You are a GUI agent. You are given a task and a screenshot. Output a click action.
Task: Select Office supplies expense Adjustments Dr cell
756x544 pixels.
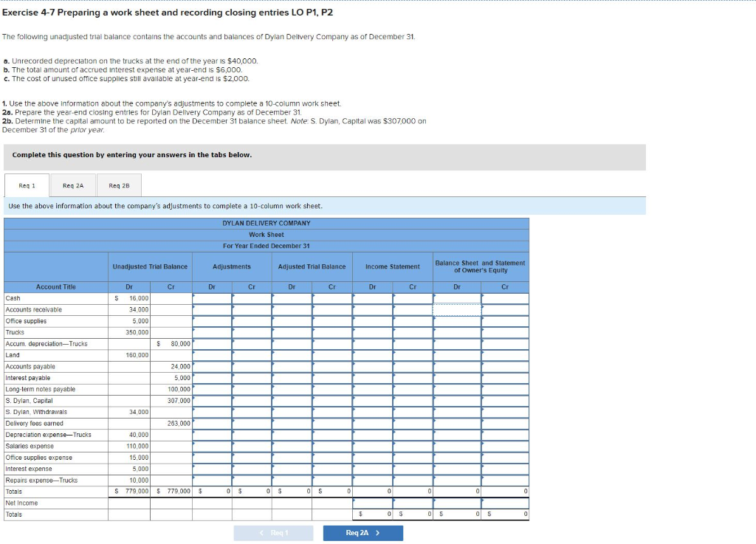212,458
